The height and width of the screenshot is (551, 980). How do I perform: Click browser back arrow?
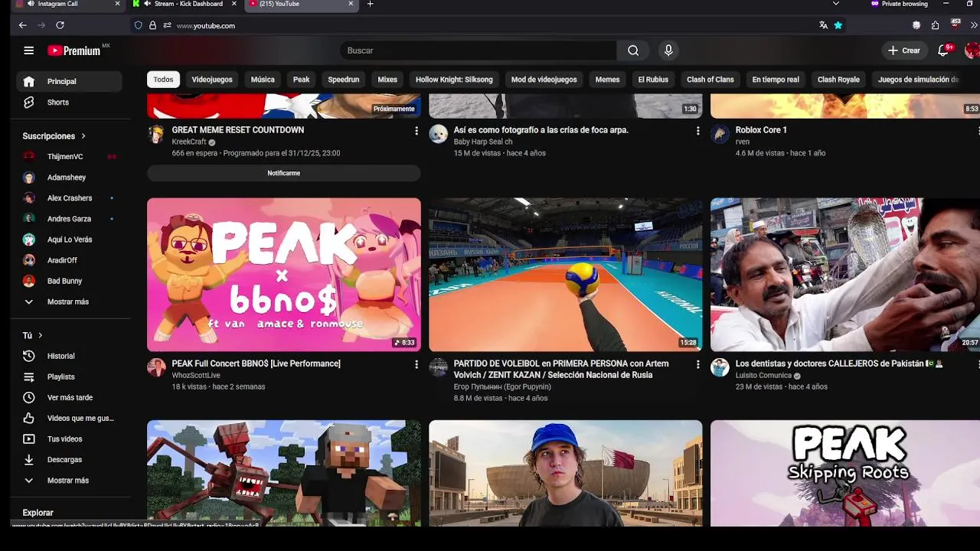point(22,25)
